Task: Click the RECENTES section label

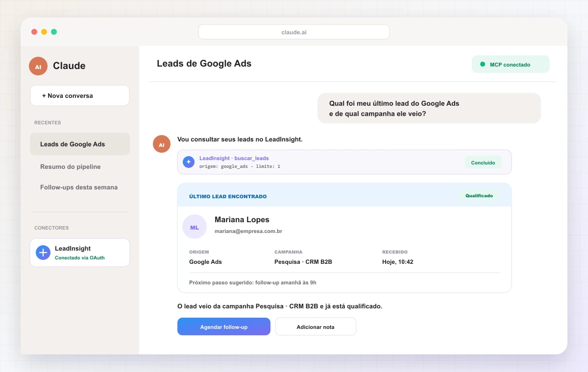Action: point(48,122)
